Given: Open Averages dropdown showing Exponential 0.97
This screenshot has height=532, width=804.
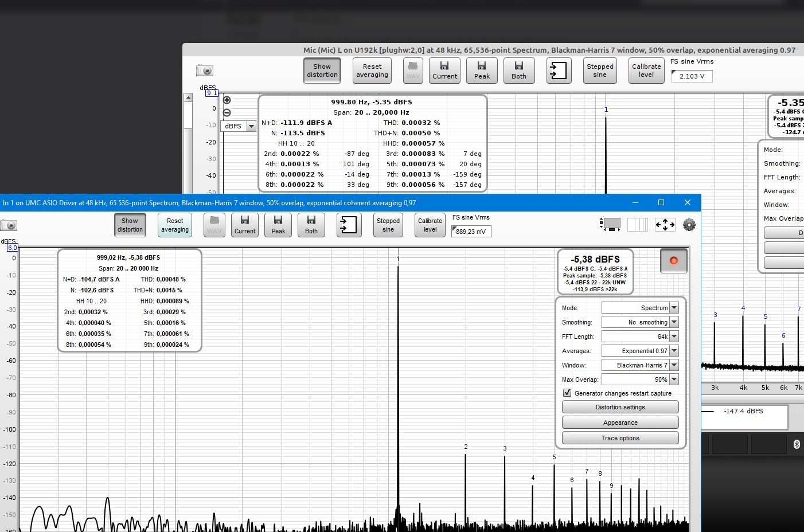Looking at the screenshot, I should (639, 351).
